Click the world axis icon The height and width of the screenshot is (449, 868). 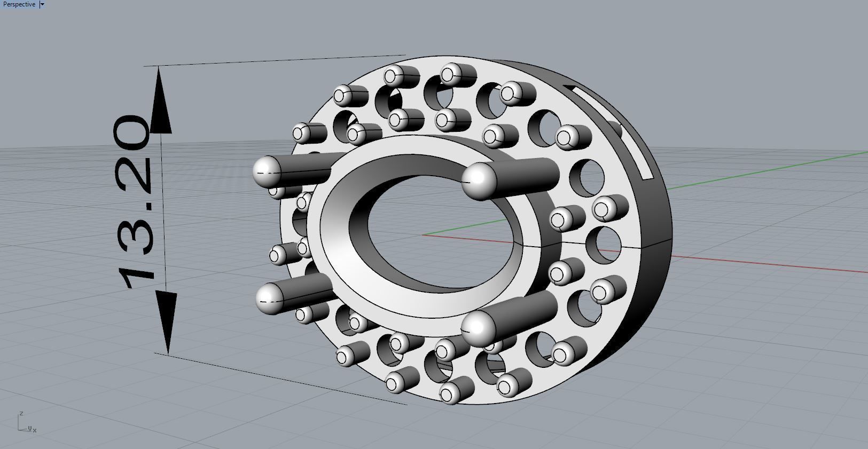(27, 422)
